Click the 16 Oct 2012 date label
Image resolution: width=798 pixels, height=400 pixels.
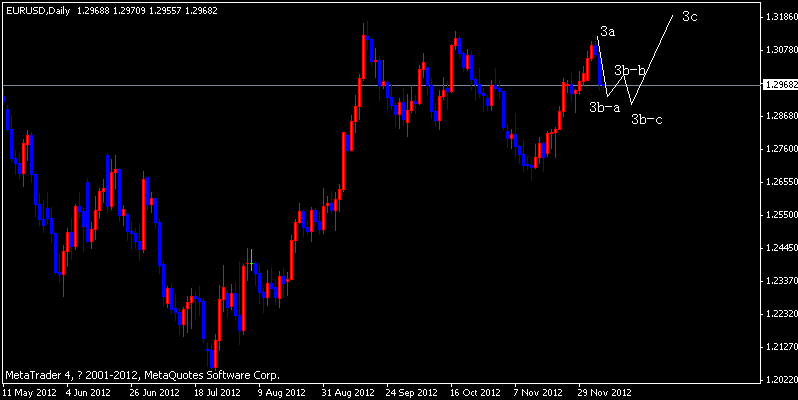[x=475, y=393]
